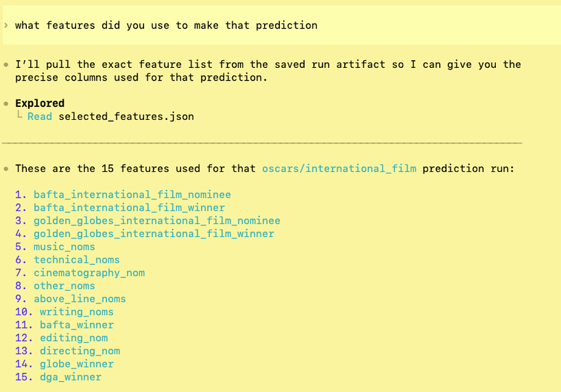Click the bafta_winner feature name
Screen dimensions: 561x392
pyautogui.click(x=77, y=325)
